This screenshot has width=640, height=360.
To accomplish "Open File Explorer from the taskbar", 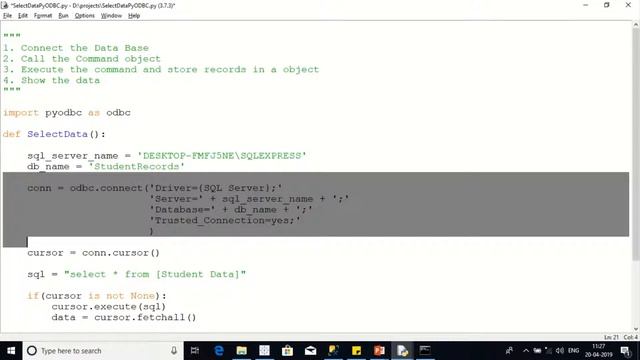I will tap(242, 351).
